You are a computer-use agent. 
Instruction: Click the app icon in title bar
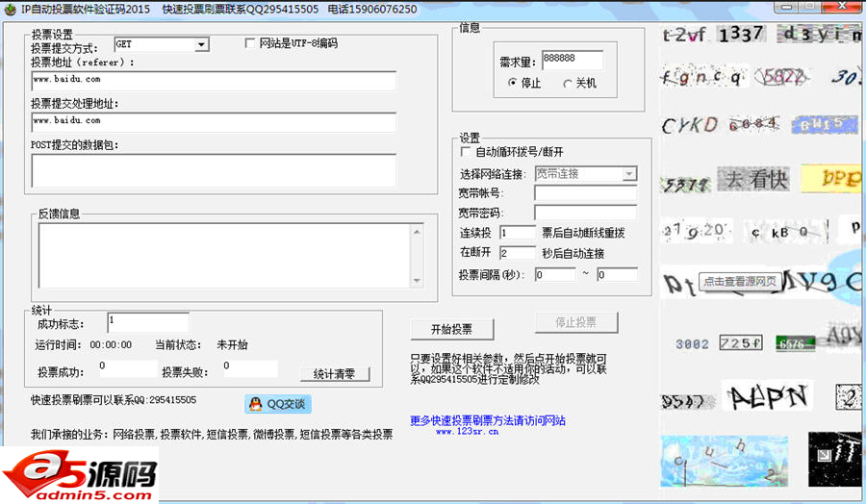click(x=10, y=9)
